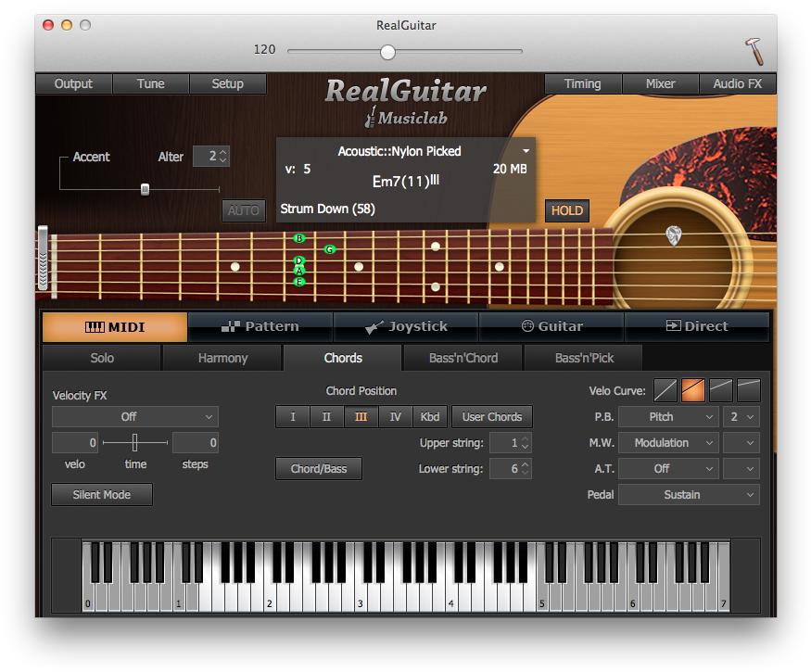Open the Output panel

tap(73, 83)
